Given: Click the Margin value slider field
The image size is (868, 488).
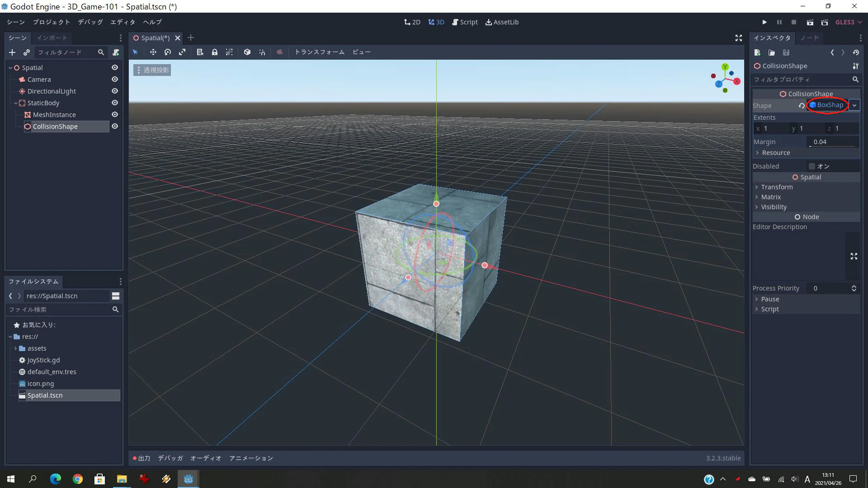Looking at the screenshot, I should [833, 142].
